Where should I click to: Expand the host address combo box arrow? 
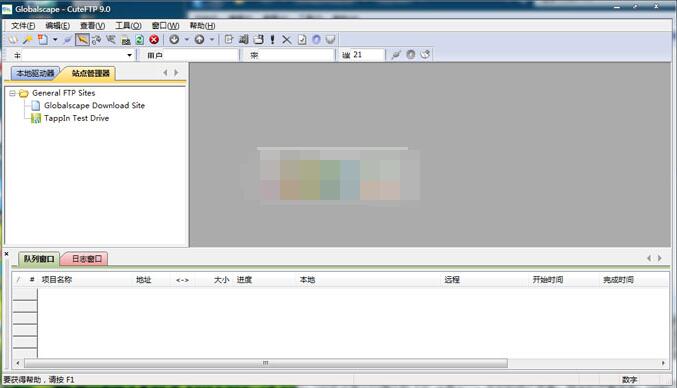129,55
